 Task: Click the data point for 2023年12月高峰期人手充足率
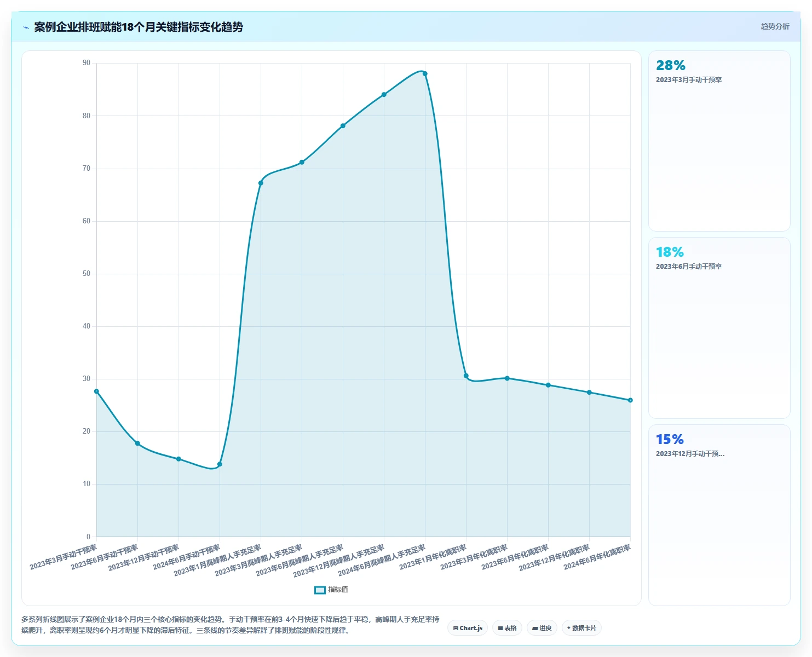tap(384, 95)
